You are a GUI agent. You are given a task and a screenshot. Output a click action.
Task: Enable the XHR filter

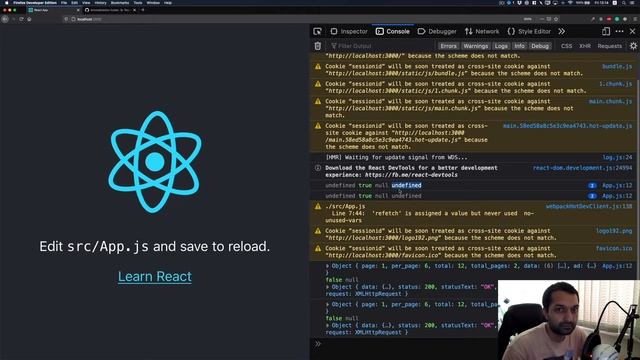(585, 46)
